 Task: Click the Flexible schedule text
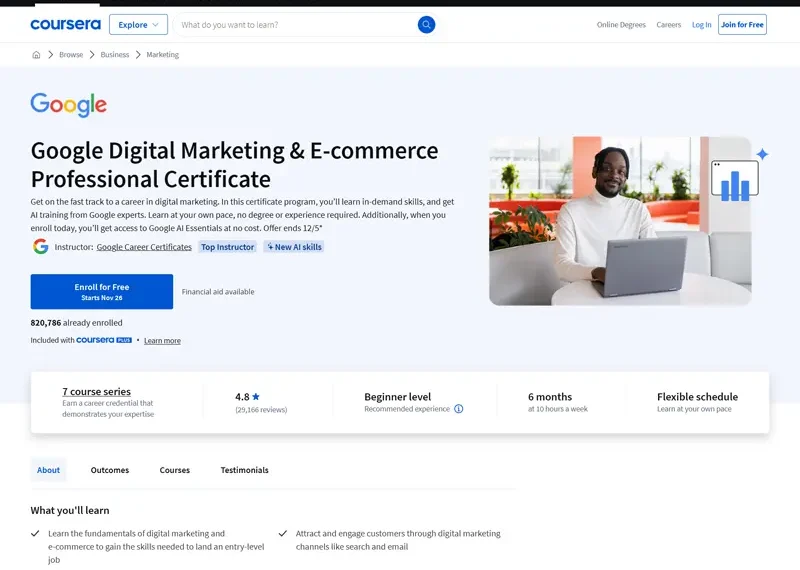[x=697, y=396]
